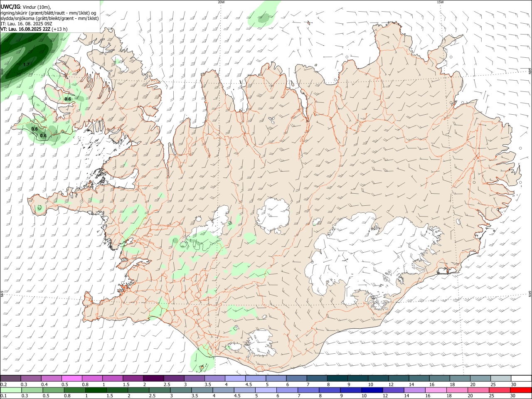Click the 1.7 precipitation value label
Screen dimensions: 532x399
click(x=26, y=64)
